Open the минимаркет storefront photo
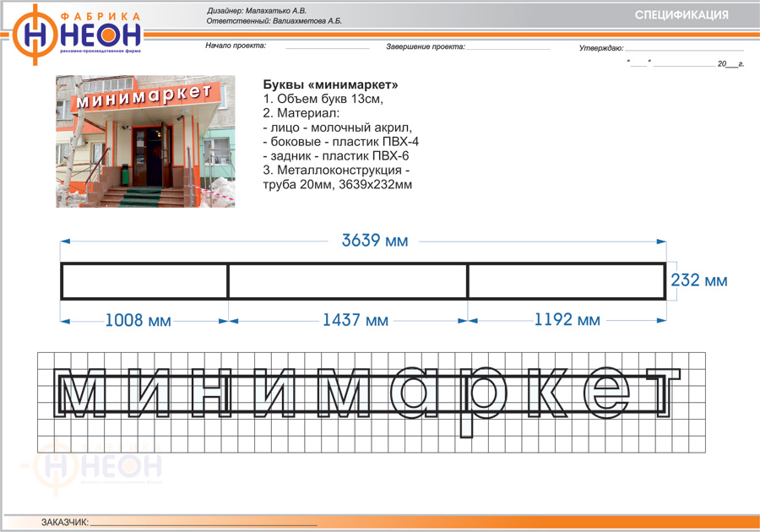This screenshot has width=760, height=532. [x=145, y=141]
